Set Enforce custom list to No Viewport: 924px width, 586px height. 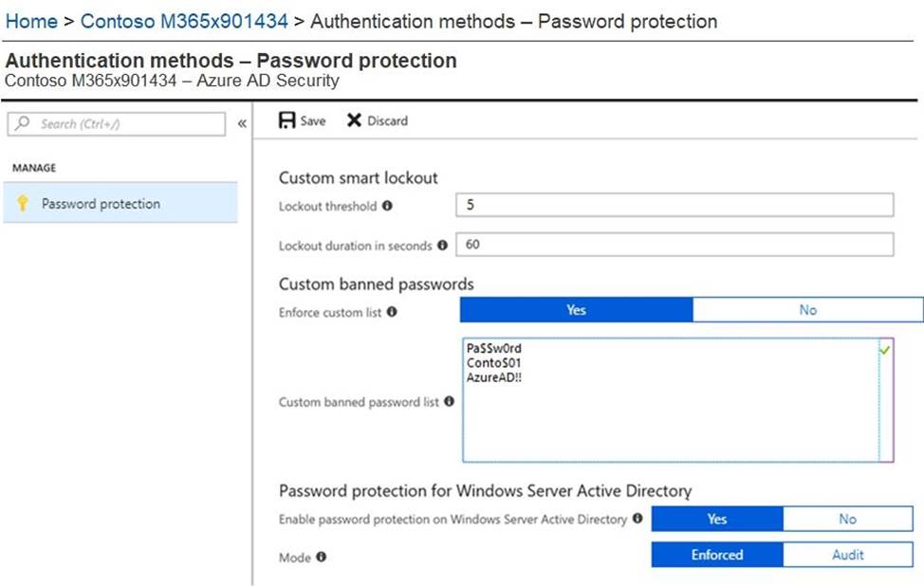click(x=808, y=310)
